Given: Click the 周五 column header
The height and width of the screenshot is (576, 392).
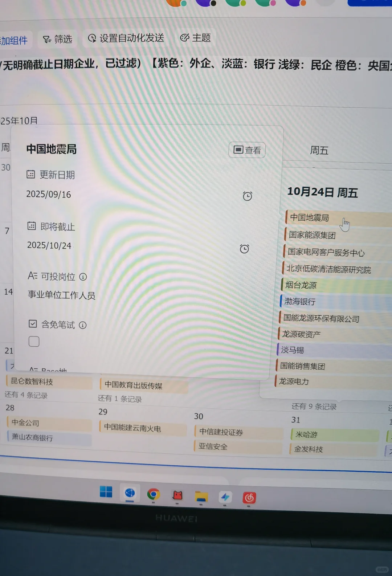Looking at the screenshot, I should [319, 150].
